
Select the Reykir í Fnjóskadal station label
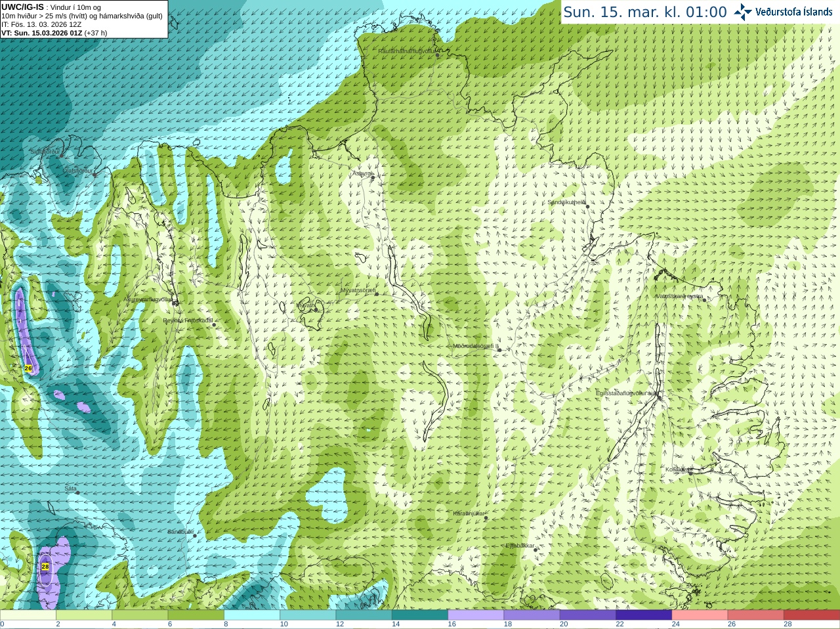(x=188, y=320)
